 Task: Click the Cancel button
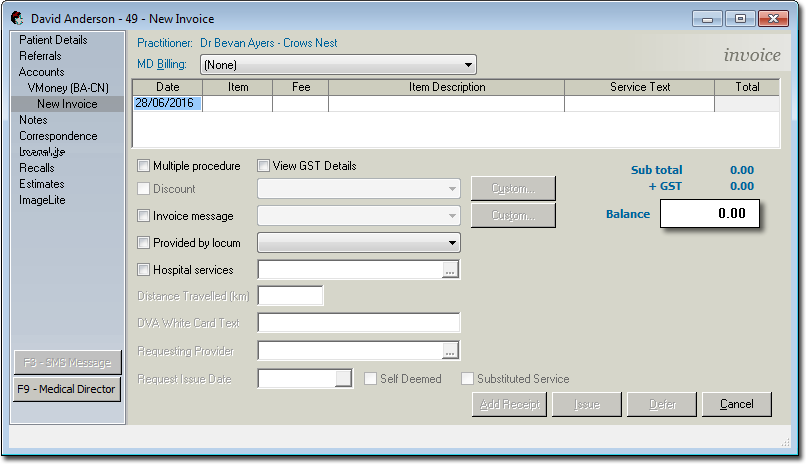click(x=736, y=404)
